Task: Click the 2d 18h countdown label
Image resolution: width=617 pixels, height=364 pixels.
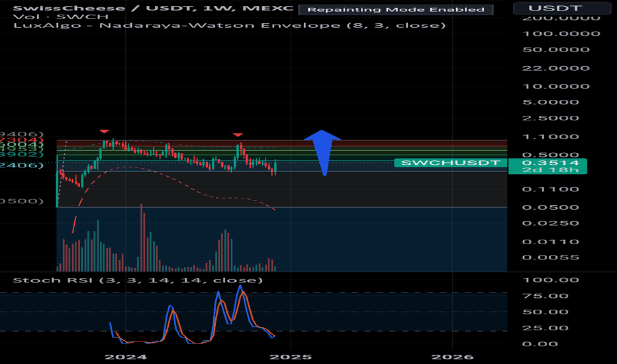Action: tap(551, 170)
